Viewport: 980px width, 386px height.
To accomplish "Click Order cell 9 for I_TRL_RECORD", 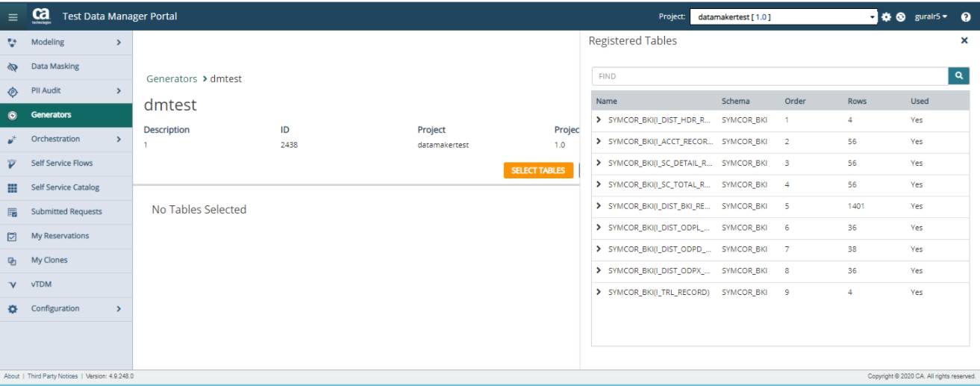I will pyautogui.click(x=787, y=292).
